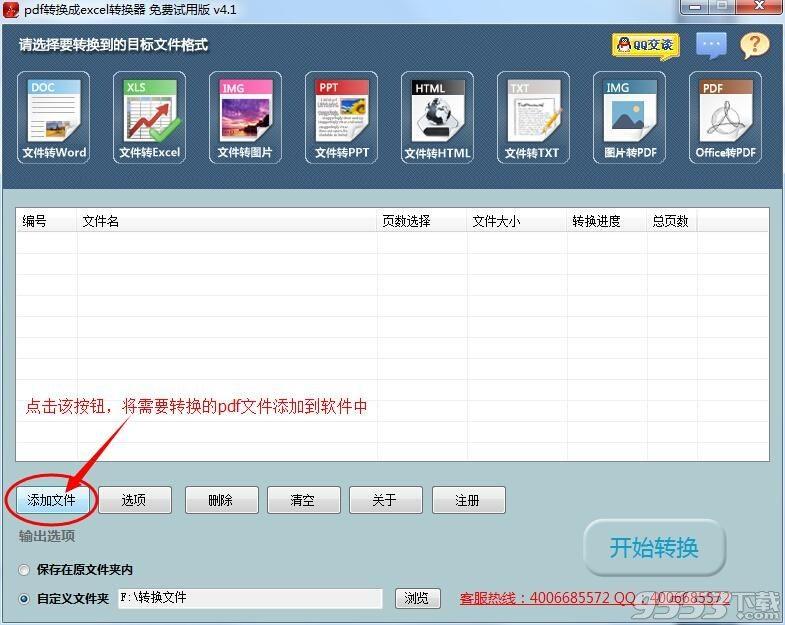Click the 编号 column header
The height and width of the screenshot is (625, 785).
(47, 221)
